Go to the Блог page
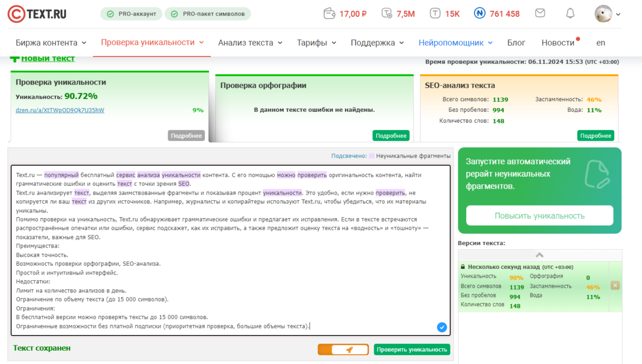The width and height of the screenshot is (642, 364). click(516, 42)
